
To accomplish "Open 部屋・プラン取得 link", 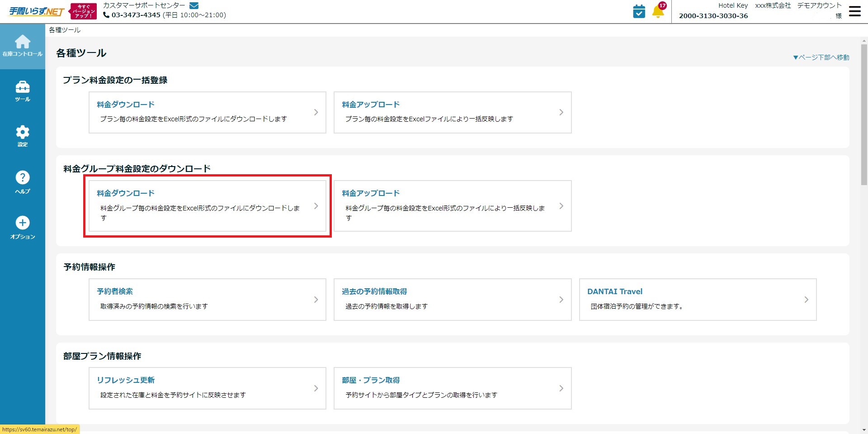I will [371, 380].
